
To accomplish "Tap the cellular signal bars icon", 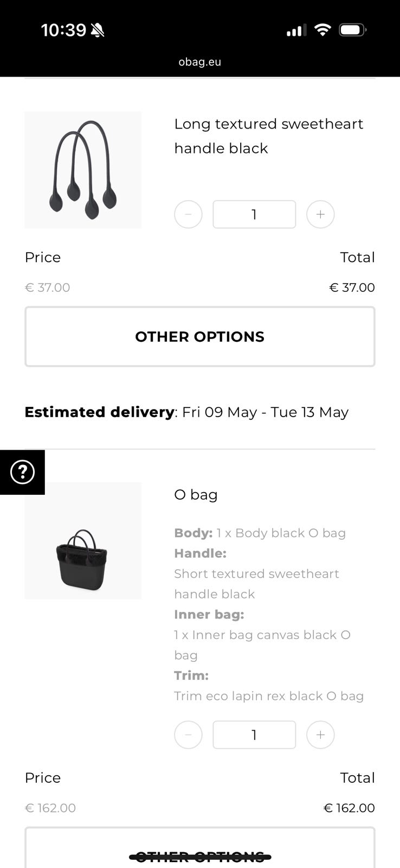I will click(296, 30).
